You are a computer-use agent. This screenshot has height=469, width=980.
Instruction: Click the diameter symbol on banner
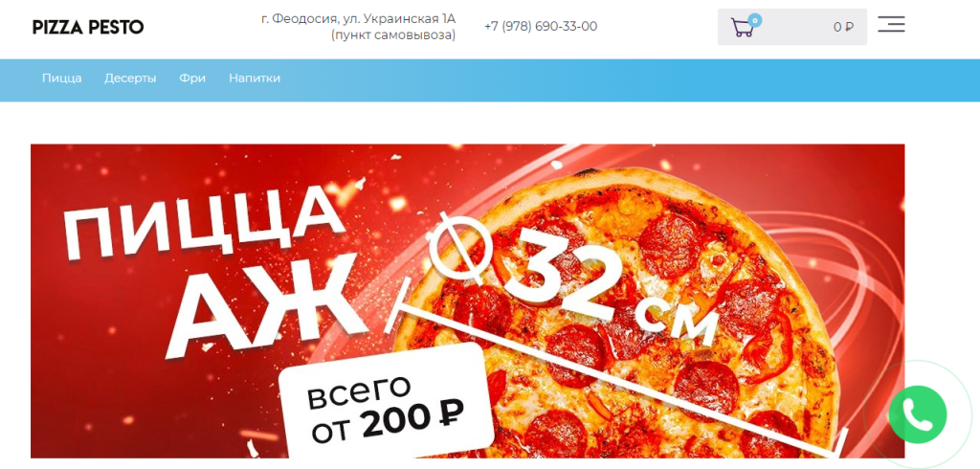point(463,247)
